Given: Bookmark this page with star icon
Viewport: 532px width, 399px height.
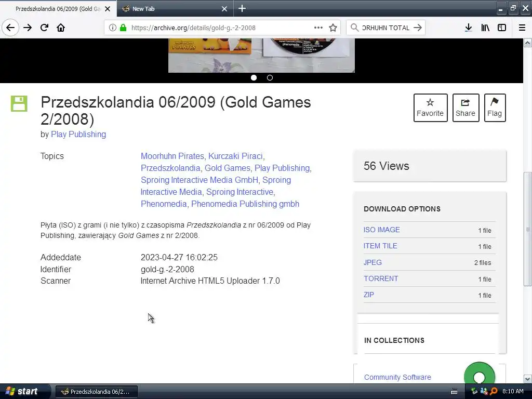Looking at the screenshot, I should click(333, 28).
